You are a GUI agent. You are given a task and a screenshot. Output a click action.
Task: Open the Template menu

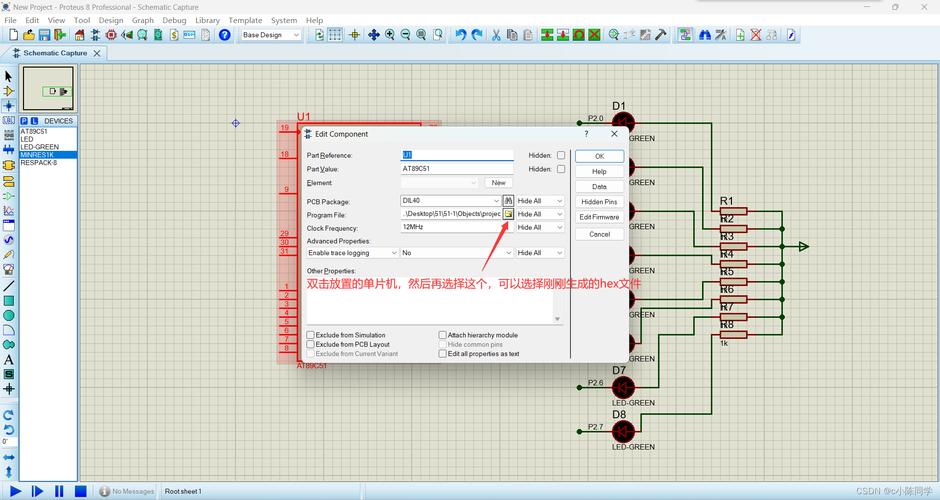pyautogui.click(x=245, y=20)
